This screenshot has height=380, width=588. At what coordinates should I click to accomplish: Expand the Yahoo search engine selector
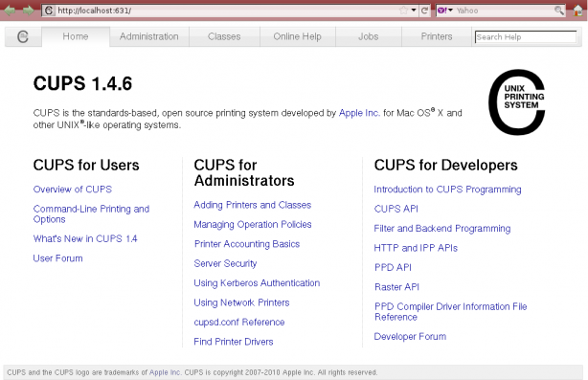click(445, 11)
